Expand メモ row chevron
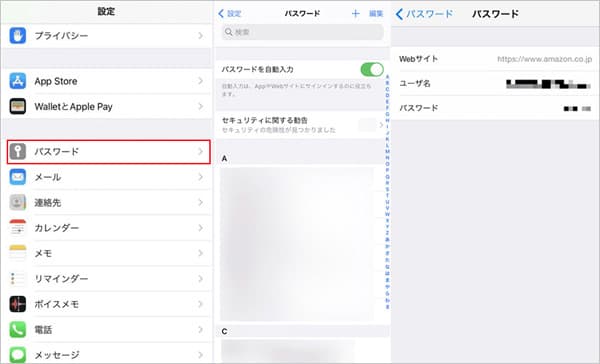The image size is (600, 364). pos(201,253)
